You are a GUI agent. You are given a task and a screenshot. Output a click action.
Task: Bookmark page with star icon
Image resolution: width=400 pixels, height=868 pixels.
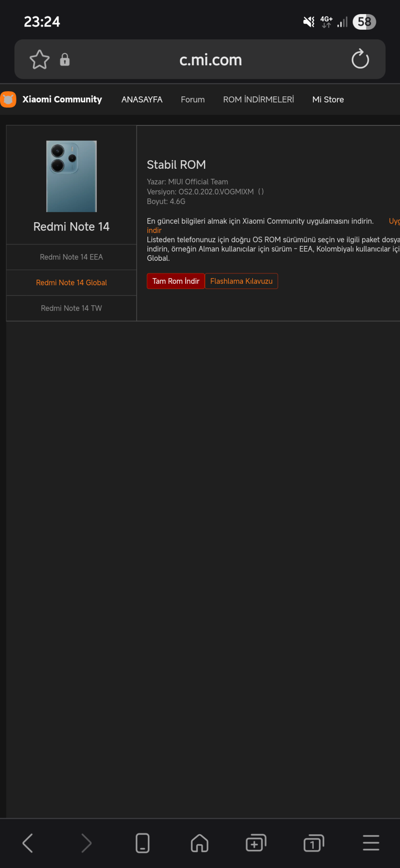40,59
